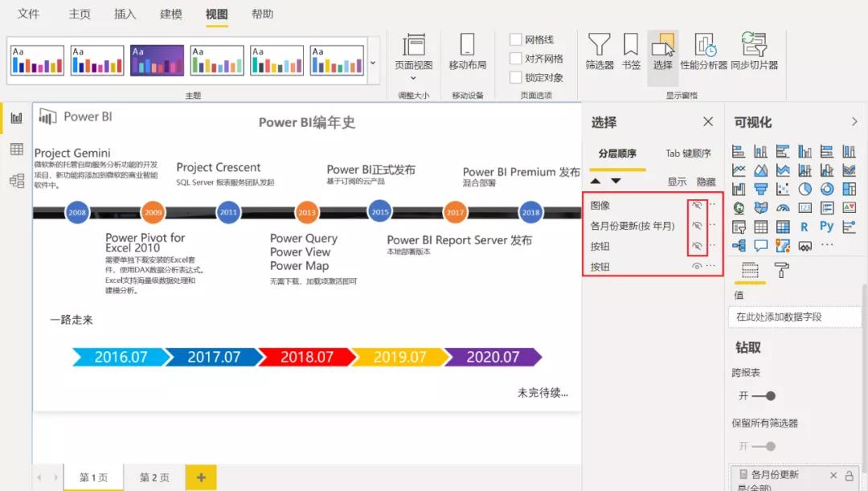
Task: Enable the 对齐网格 snap to grid checkbox
Action: tap(515, 58)
